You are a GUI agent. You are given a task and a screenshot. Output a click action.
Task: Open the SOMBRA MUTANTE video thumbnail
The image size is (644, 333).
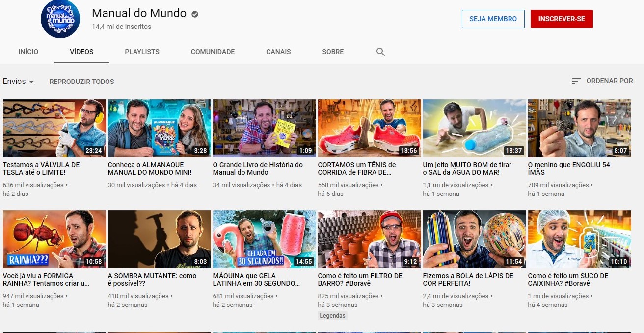pos(159,239)
